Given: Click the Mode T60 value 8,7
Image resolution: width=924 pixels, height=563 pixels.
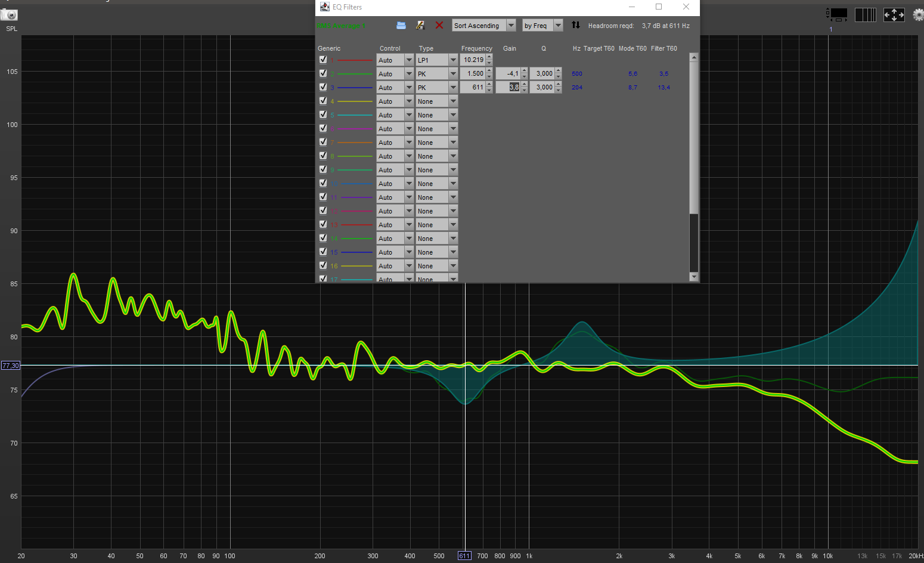Looking at the screenshot, I should [x=632, y=88].
